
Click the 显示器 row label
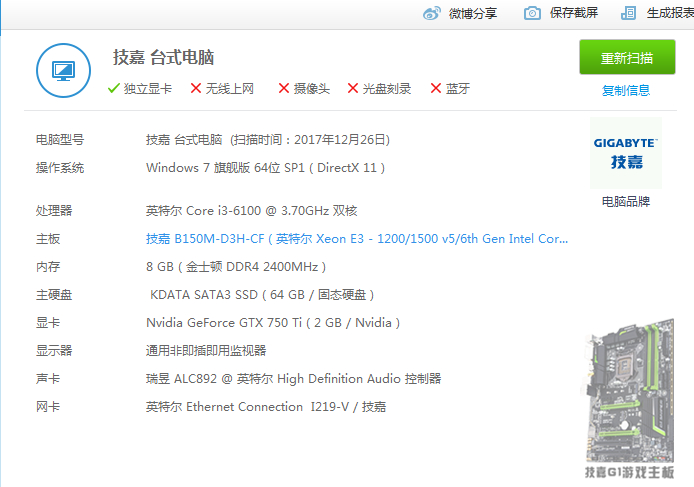tap(54, 351)
